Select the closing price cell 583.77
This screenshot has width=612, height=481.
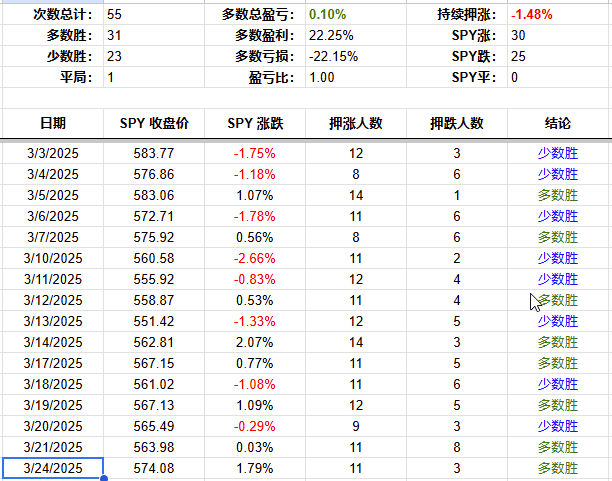click(153, 153)
